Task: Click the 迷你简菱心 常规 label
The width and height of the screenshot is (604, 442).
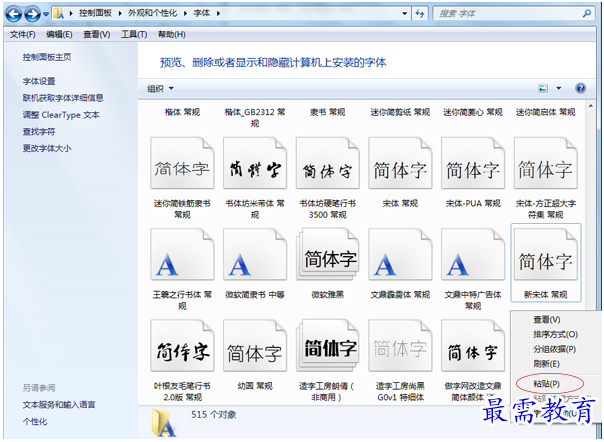Action: pos(473,112)
